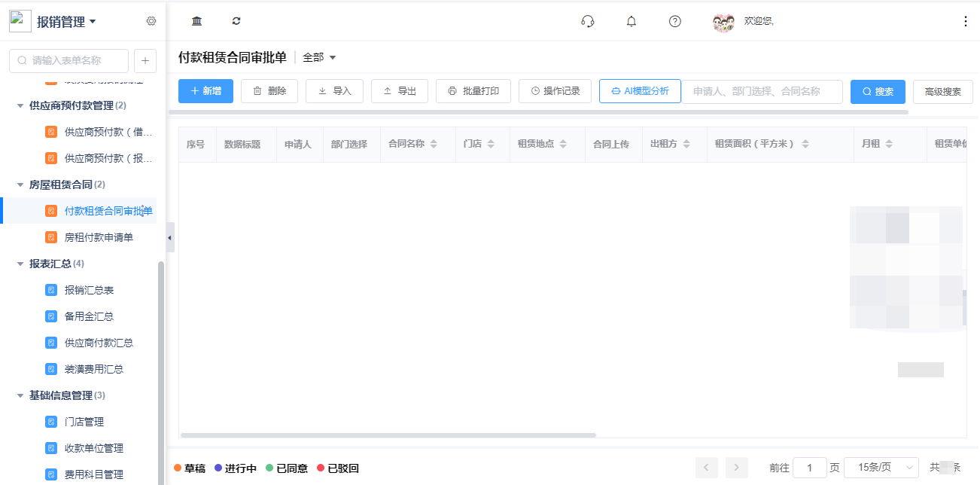Viewport: 980px width, 485px height.
Task: Sort by the 出租方 column
Action: (x=687, y=144)
